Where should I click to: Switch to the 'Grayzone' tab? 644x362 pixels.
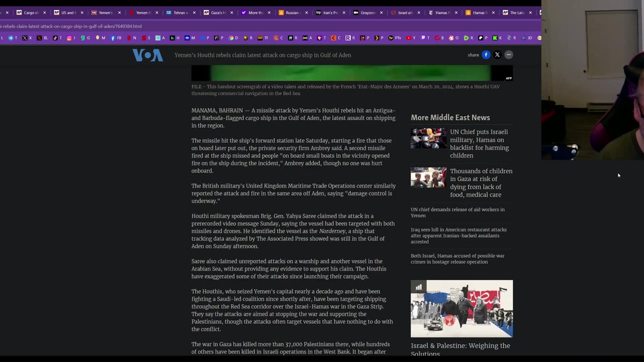click(x=367, y=13)
